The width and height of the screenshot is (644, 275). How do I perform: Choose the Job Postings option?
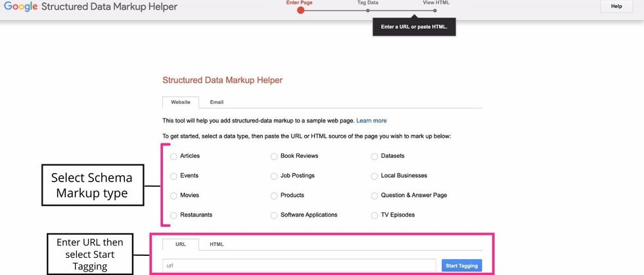coord(274,176)
